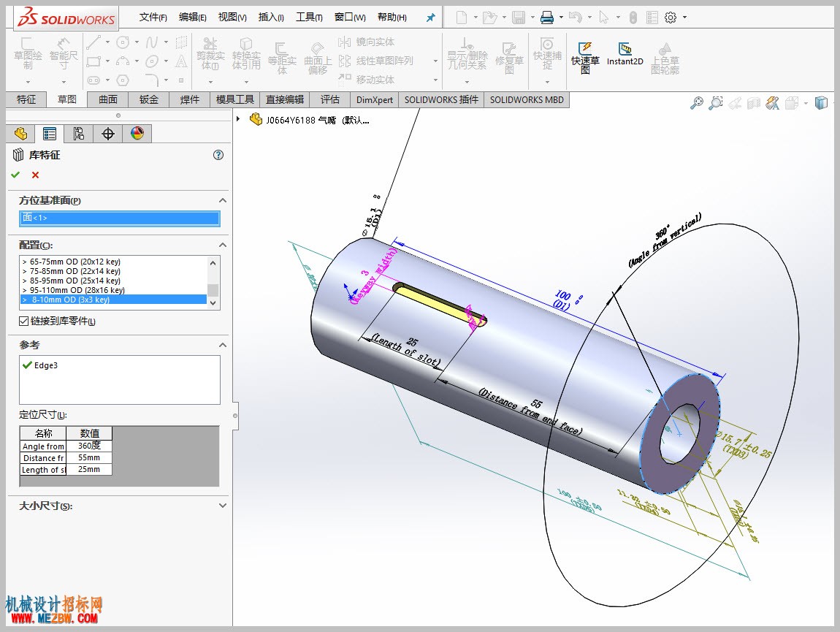
Task: Select configuration 8-10mm OD (3x3 key)
Action: pos(113,300)
